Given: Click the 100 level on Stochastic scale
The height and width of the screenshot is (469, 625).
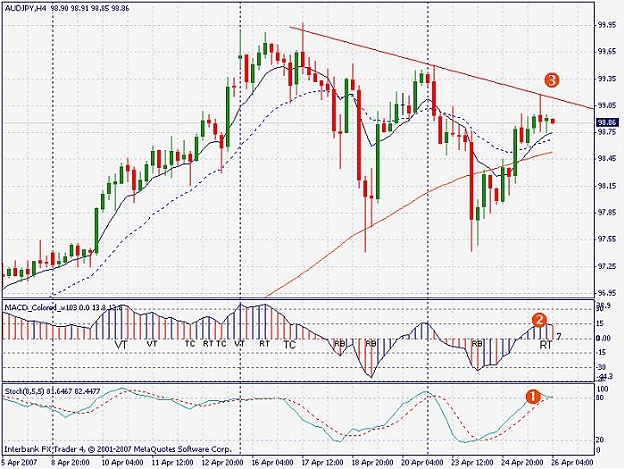Looking at the screenshot, I should click(x=602, y=389).
